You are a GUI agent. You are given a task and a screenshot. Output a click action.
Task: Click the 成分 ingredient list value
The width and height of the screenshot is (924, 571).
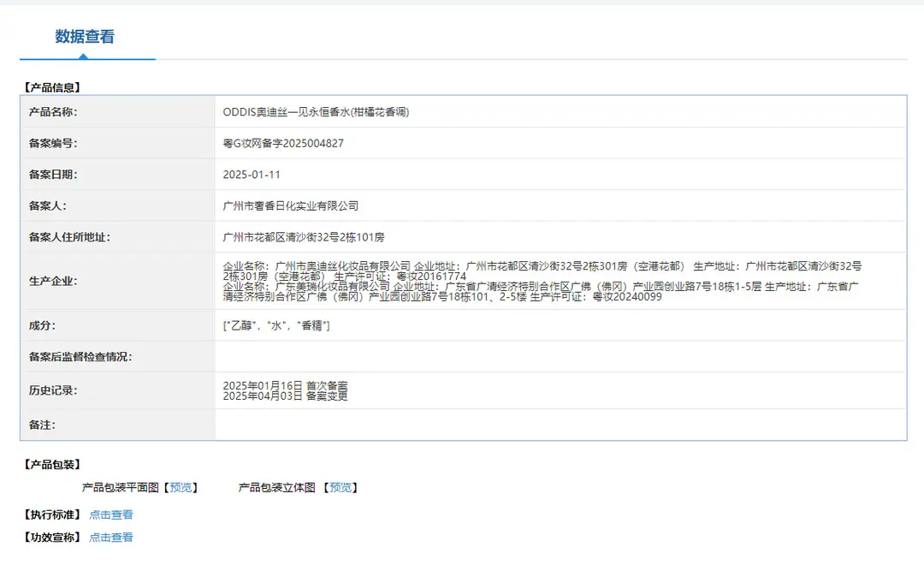[276, 325]
